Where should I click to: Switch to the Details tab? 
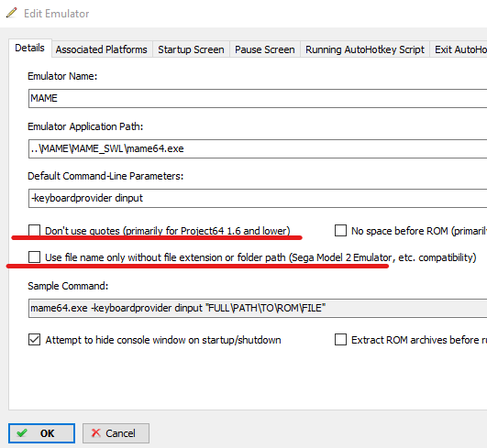coord(30,48)
